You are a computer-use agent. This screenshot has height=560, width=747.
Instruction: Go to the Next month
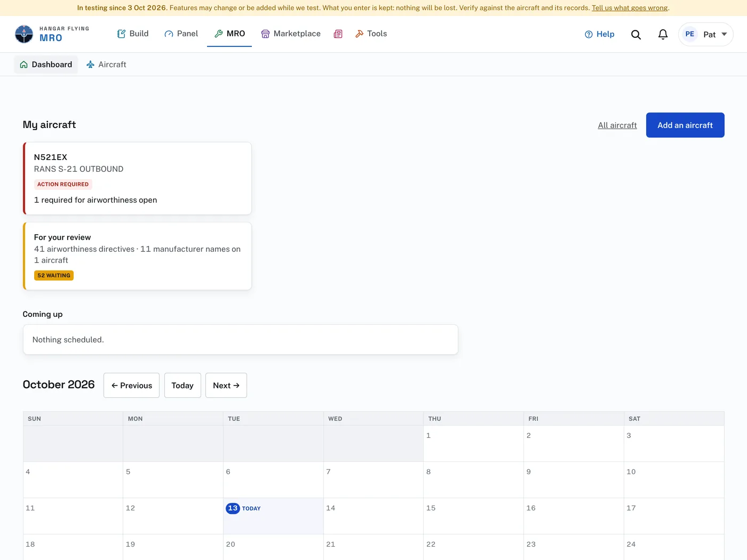pos(226,385)
